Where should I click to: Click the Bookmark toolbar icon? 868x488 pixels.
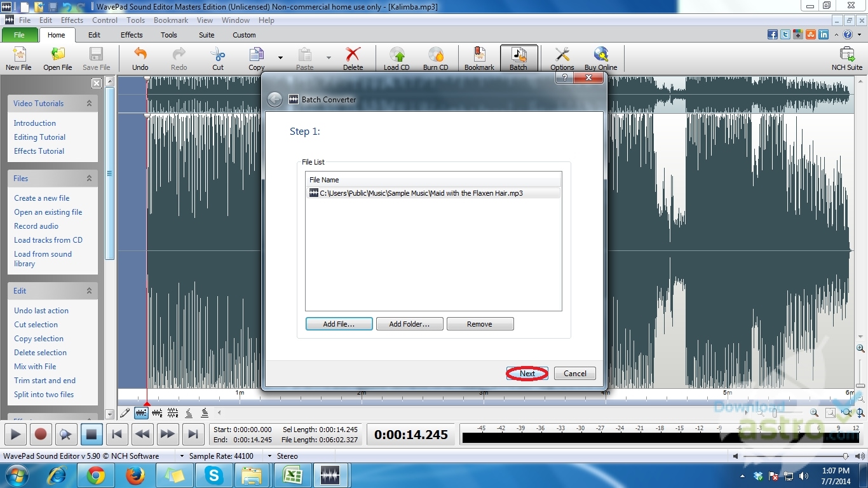coord(479,55)
